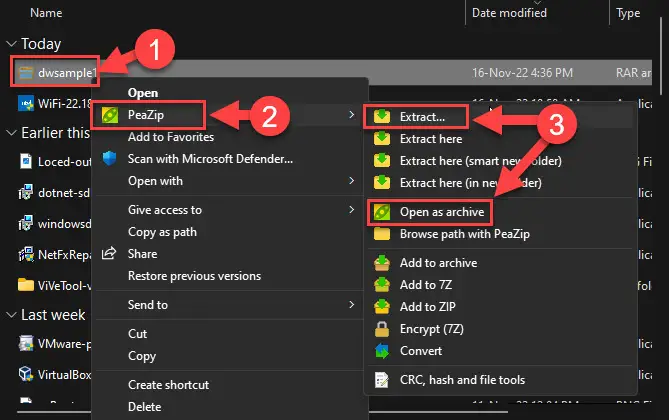Click the Add to ZIP icon
The width and height of the screenshot is (669, 420).
click(x=382, y=306)
